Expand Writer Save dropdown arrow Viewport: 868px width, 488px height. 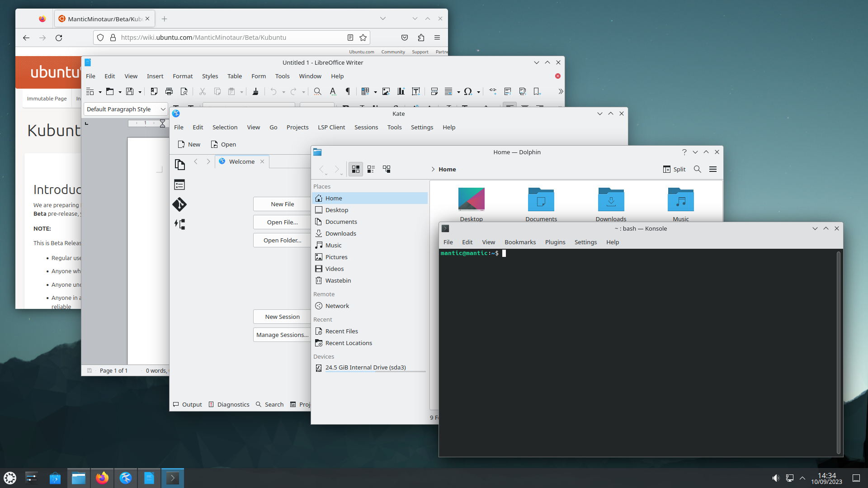(x=140, y=92)
